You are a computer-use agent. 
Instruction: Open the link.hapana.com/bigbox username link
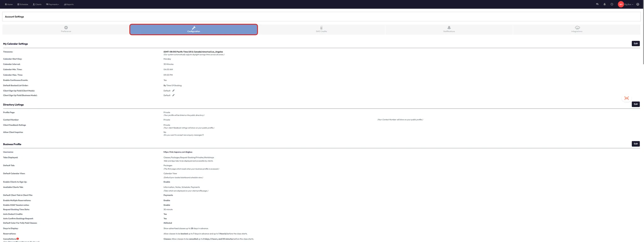[x=178, y=152]
